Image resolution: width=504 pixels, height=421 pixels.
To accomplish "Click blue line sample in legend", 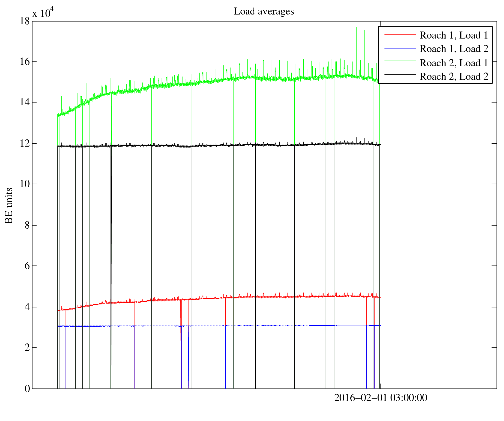I will [x=400, y=48].
